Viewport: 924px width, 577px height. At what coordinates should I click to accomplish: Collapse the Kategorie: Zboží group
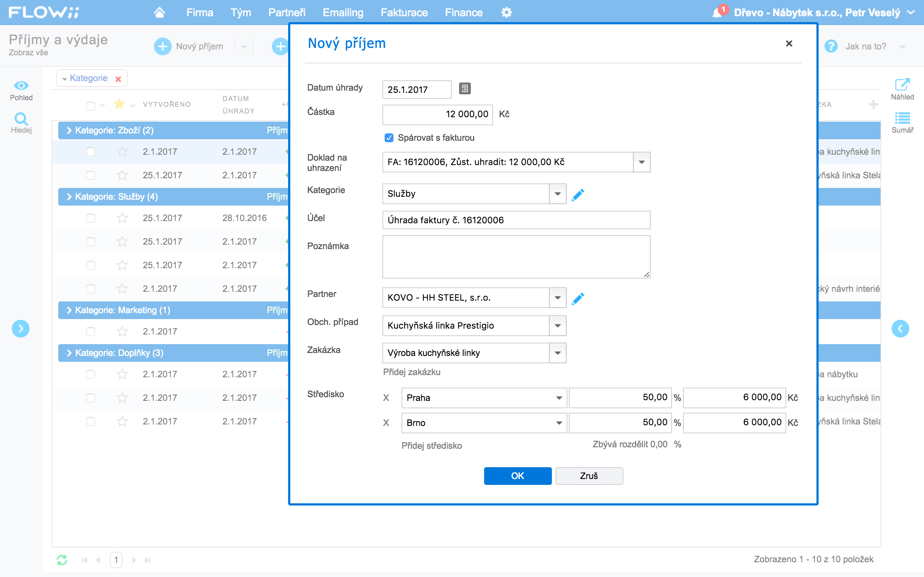tap(69, 130)
